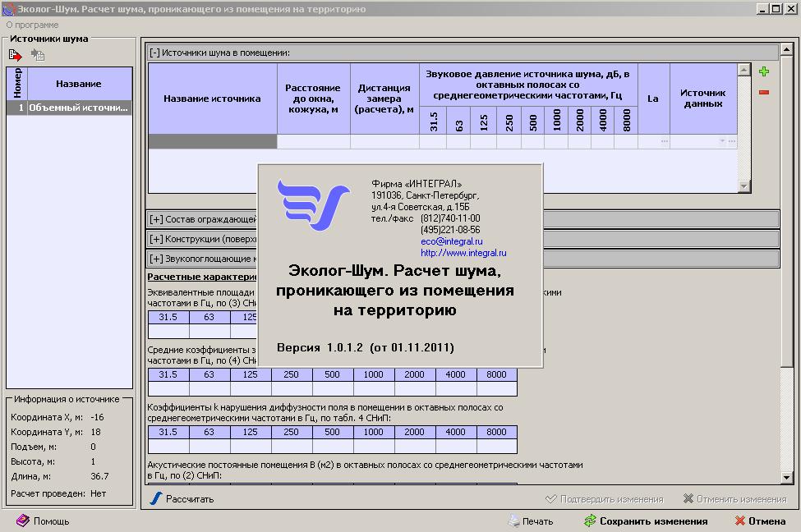
Task: Open the О программе menu
Action: click(x=32, y=25)
